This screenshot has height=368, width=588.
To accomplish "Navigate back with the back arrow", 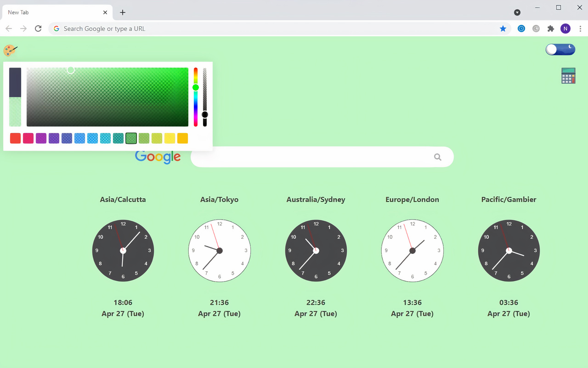I will point(8,28).
